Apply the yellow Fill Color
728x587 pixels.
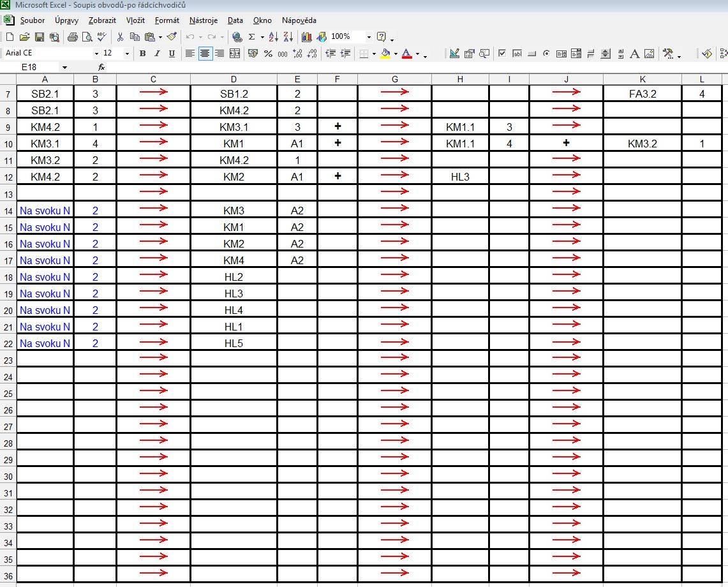point(385,54)
